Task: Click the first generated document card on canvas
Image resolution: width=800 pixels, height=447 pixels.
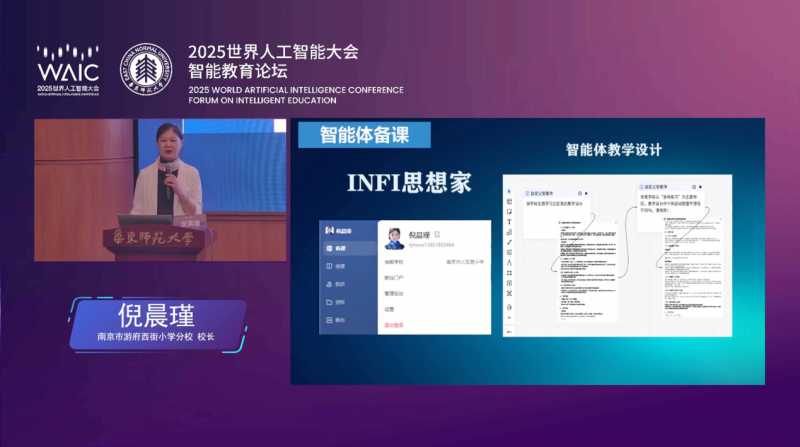Action: (588, 271)
